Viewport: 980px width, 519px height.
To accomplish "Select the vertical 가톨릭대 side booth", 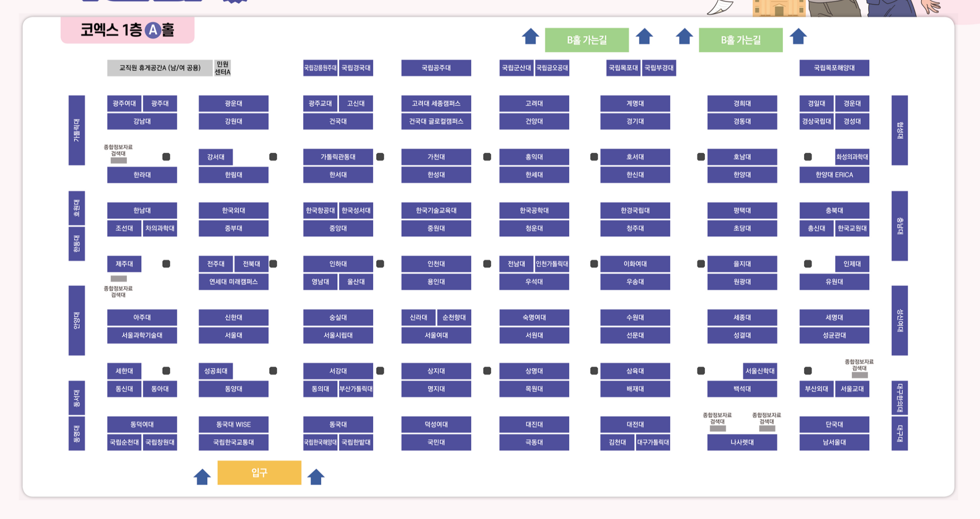I will [77, 130].
